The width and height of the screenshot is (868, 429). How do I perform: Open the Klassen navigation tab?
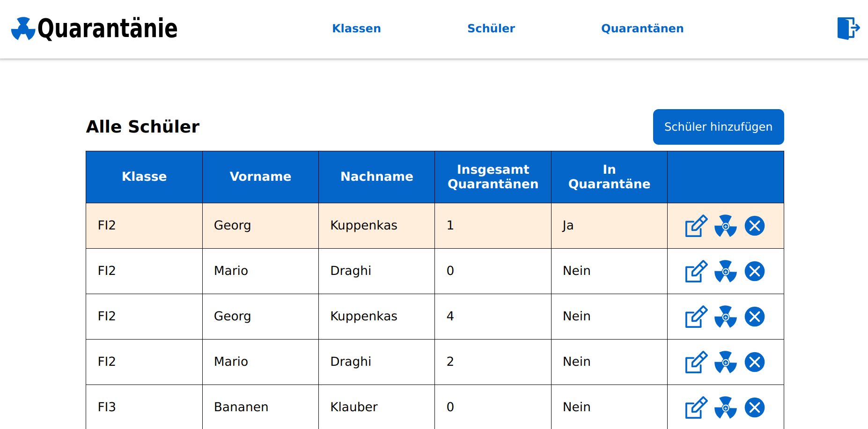click(356, 29)
